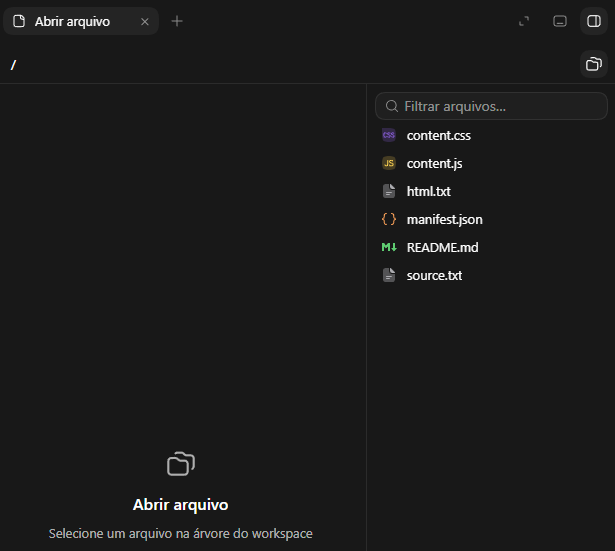Click the document icon beside html.txt

click(x=389, y=191)
